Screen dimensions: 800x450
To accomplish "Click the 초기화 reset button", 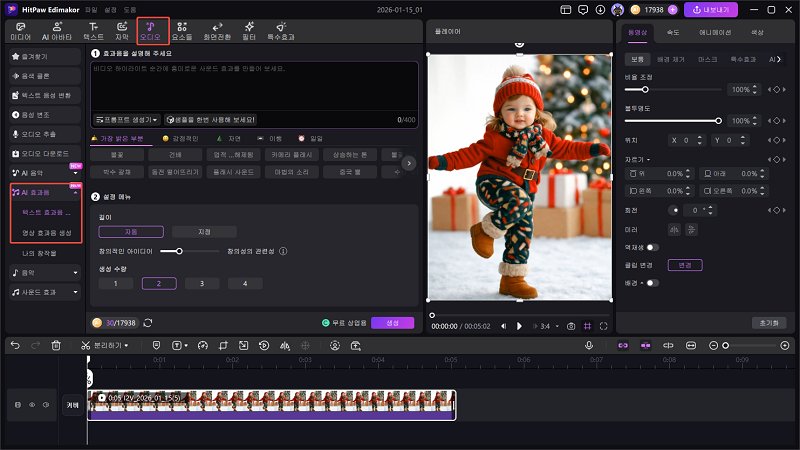I will click(x=769, y=323).
